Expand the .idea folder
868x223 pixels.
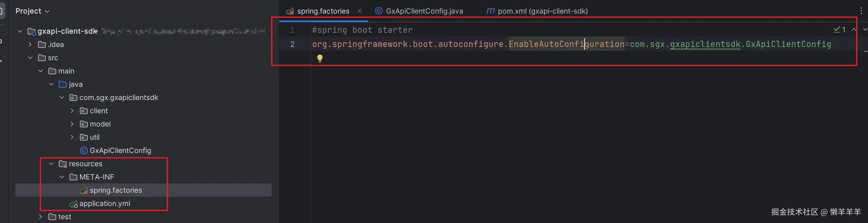tap(30, 44)
